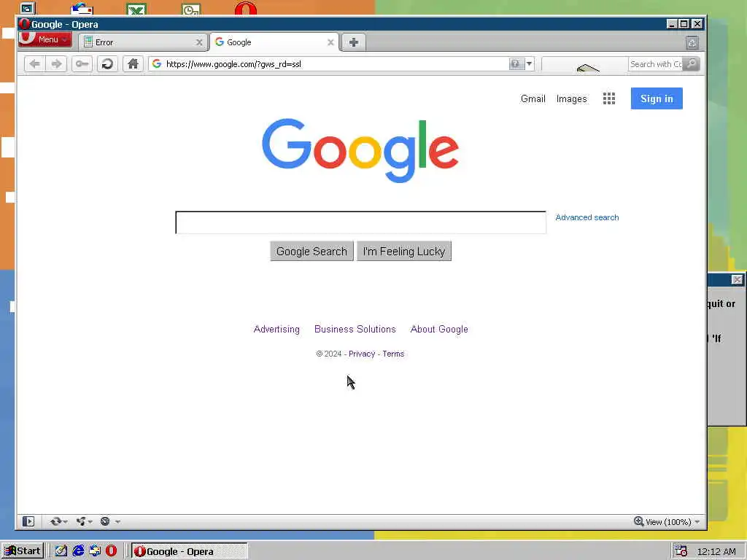Open a new tab with plus button

354,42
